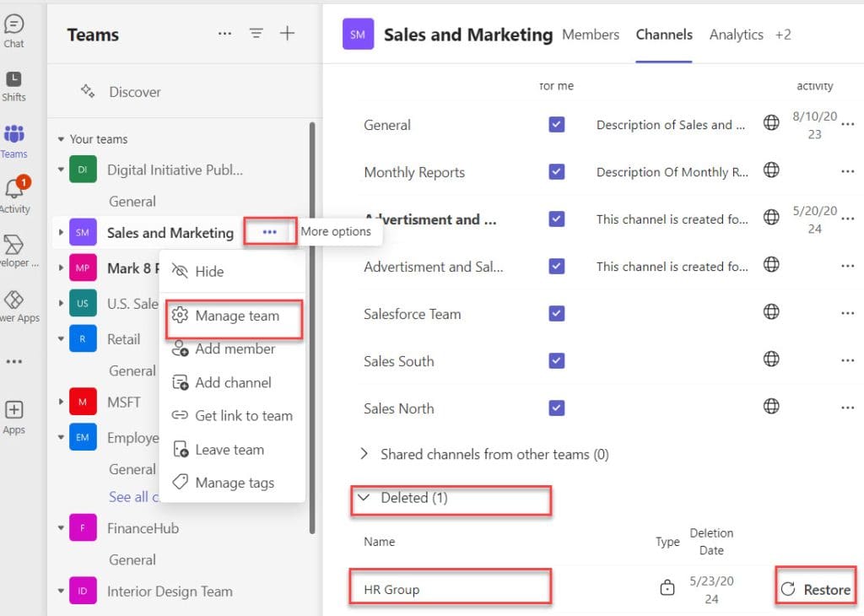
Task: Open the Apps store icon
Action: tap(13, 418)
